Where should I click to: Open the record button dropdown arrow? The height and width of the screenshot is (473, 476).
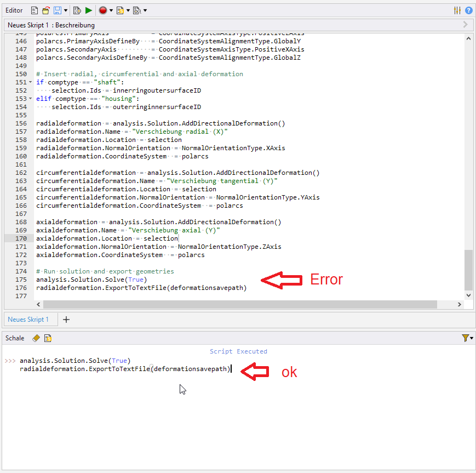point(111,10)
